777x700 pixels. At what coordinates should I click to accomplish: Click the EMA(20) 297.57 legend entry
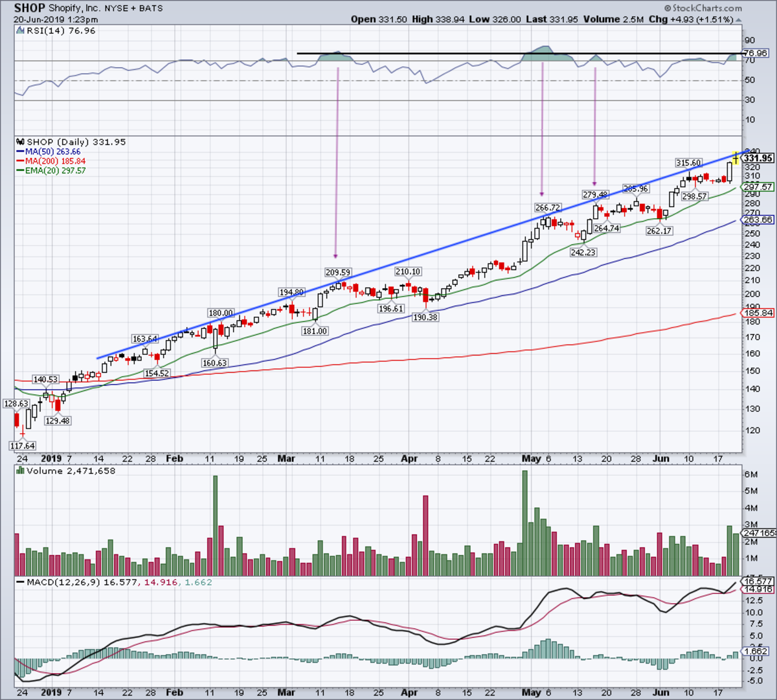pyautogui.click(x=51, y=171)
